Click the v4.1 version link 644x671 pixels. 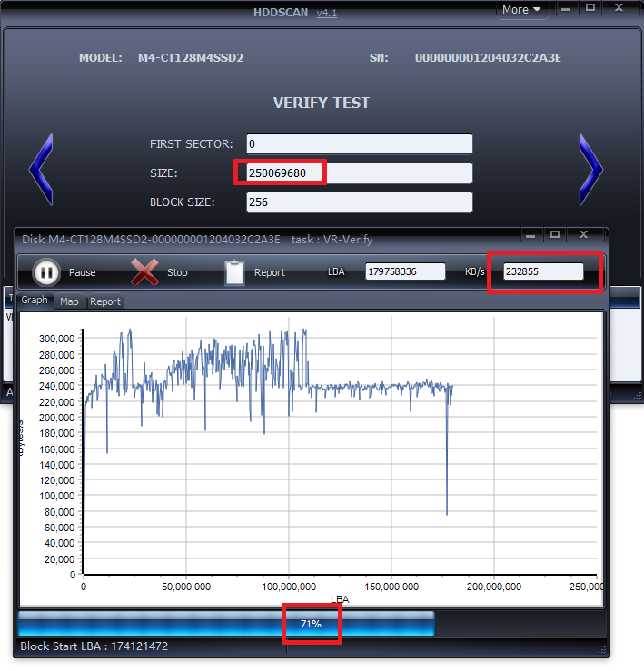click(x=326, y=12)
